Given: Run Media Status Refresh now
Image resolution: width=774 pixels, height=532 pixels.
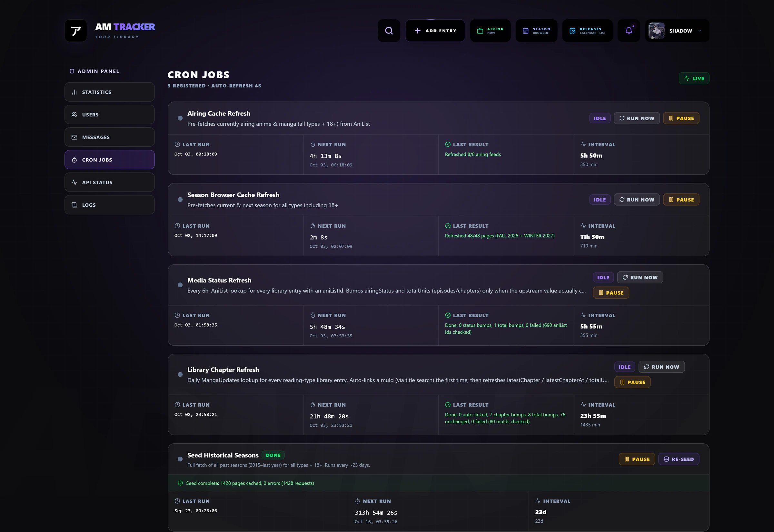Looking at the screenshot, I should pyautogui.click(x=640, y=277).
